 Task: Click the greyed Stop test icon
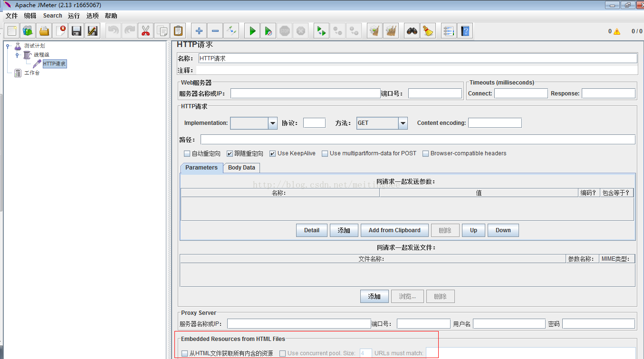[285, 31]
